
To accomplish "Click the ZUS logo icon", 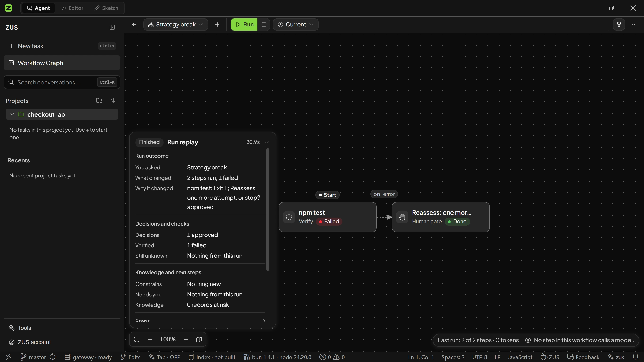I will (8, 8).
